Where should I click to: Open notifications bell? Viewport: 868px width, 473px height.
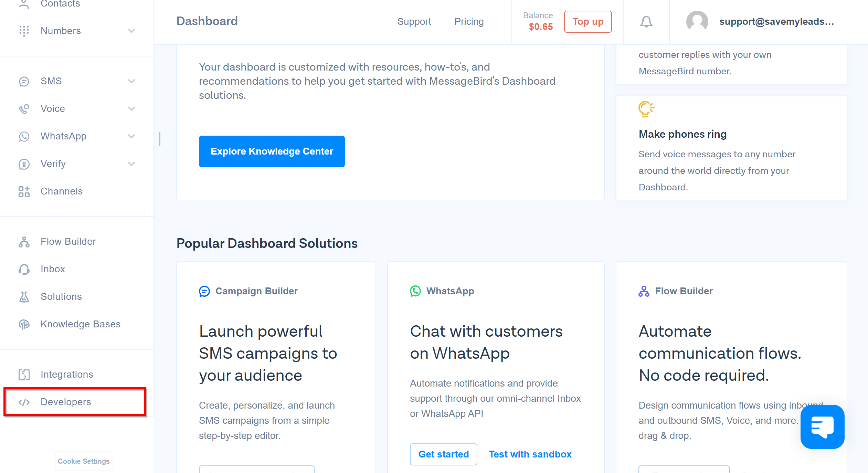tap(646, 22)
